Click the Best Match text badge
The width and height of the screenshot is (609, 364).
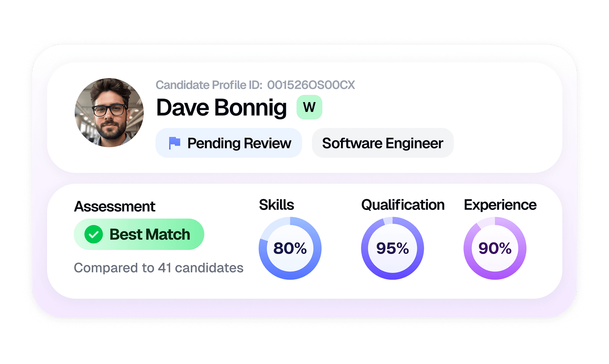(150, 234)
